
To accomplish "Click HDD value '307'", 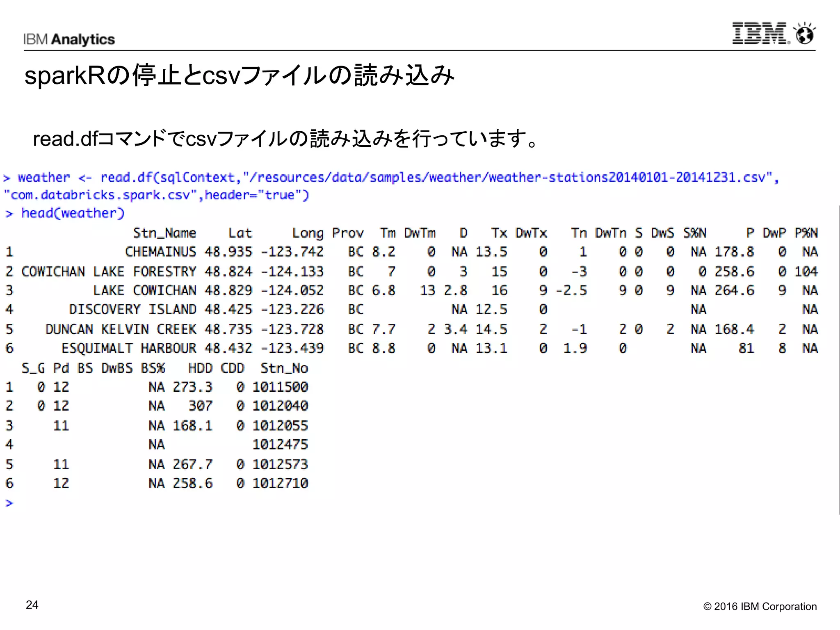I will [x=200, y=406].
